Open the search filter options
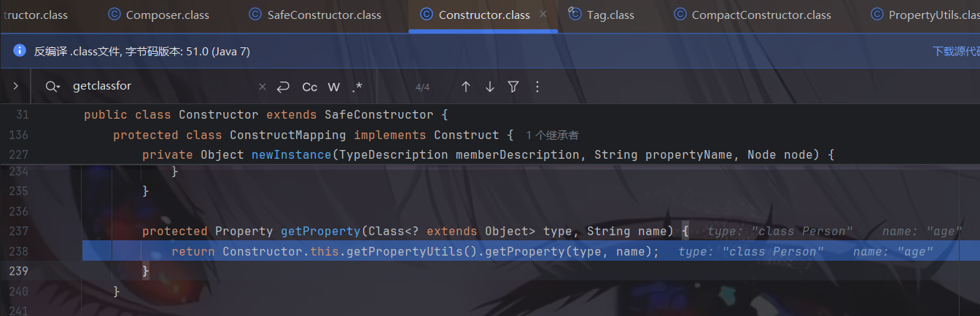 point(513,87)
